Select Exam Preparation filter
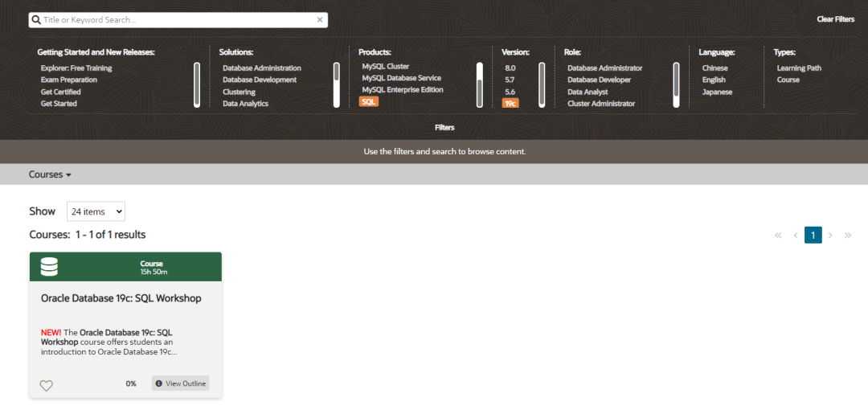Viewport: 868px width, 414px height. 69,80
